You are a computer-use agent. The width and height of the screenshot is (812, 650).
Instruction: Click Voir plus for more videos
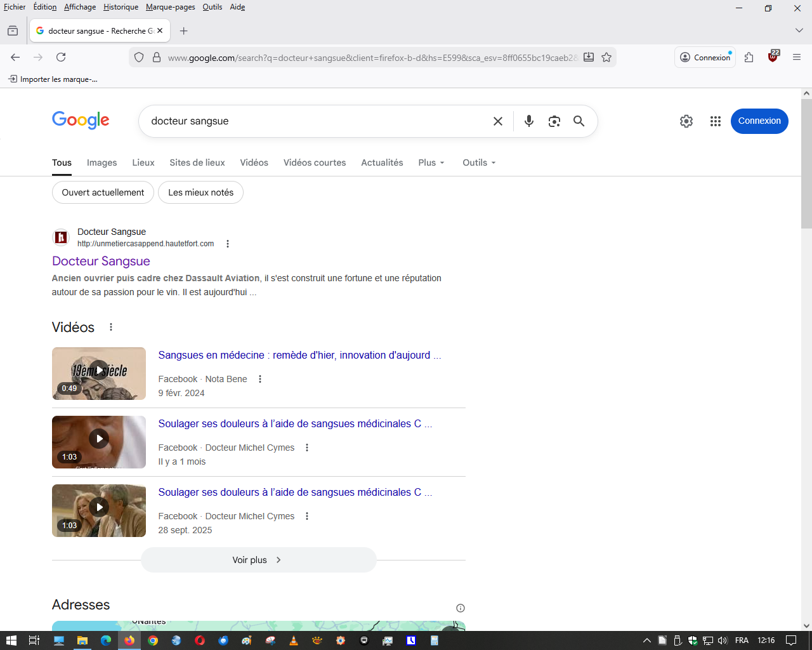tap(258, 560)
